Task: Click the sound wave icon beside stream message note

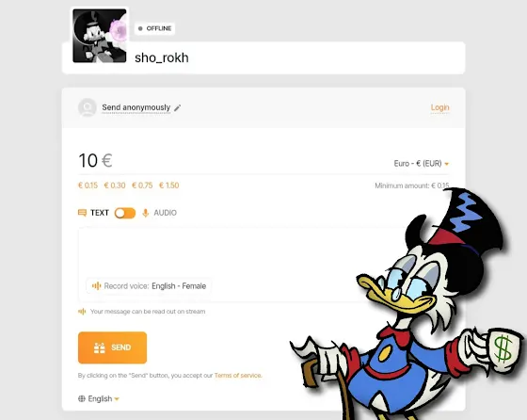Action: click(82, 312)
